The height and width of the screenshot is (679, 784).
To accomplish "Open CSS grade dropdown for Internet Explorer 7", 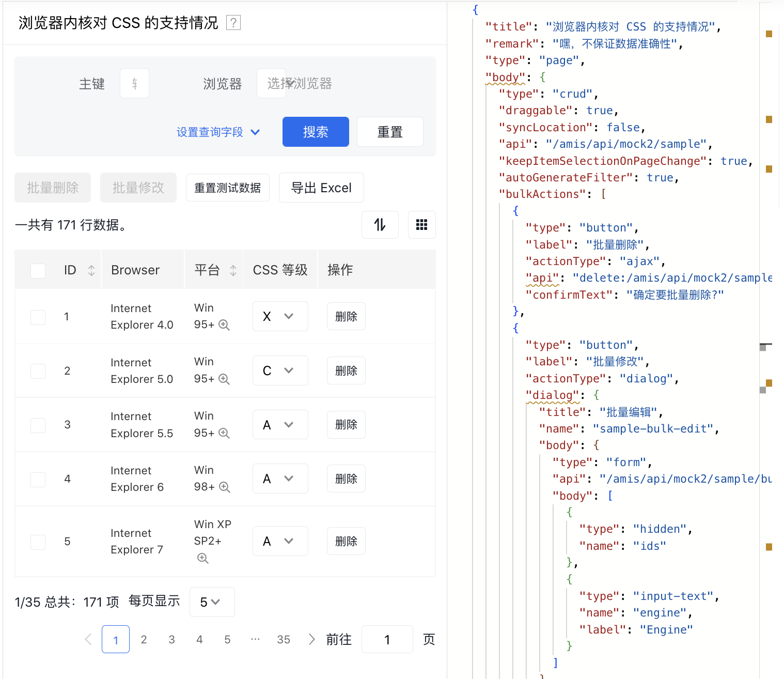I will click(280, 541).
